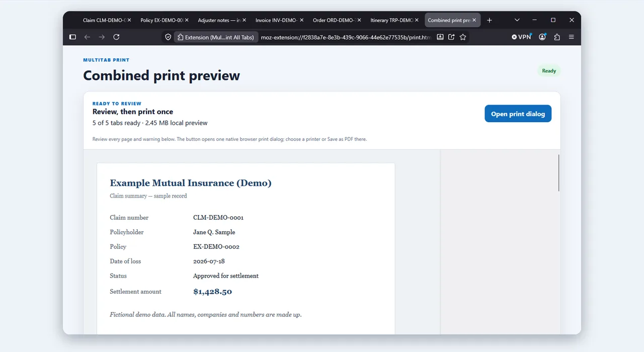Open the account profile icon
This screenshot has height=352, width=644.
coord(542,37)
